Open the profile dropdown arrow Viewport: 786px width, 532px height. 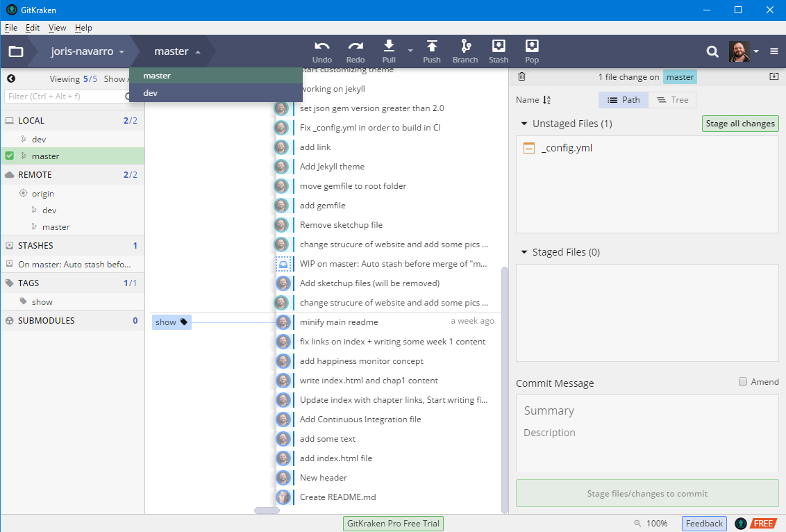click(x=756, y=51)
